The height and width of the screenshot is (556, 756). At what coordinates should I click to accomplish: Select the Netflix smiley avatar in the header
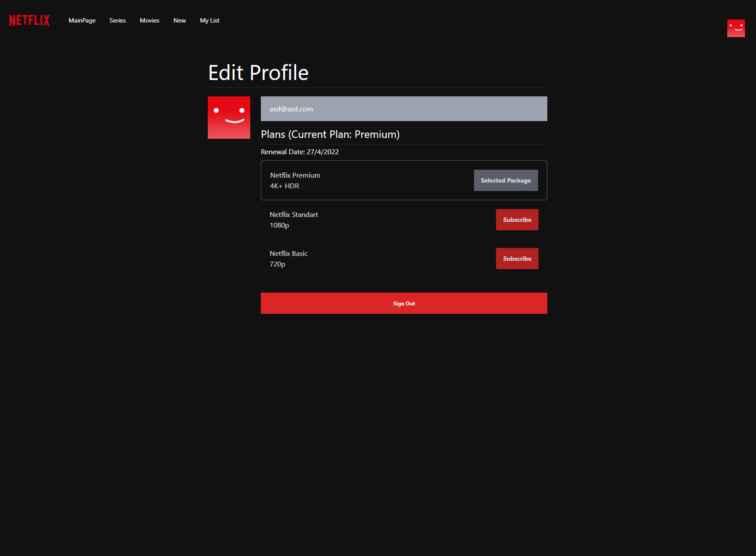[x=736, y=28]
